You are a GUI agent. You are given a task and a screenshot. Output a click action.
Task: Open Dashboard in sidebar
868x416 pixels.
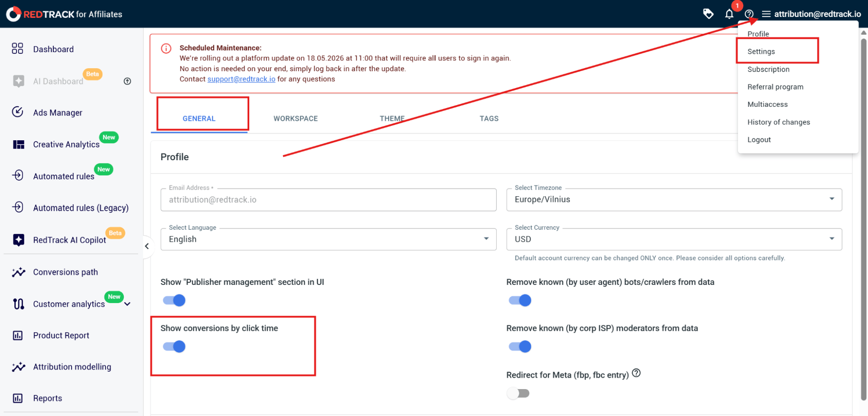(53, 49)
